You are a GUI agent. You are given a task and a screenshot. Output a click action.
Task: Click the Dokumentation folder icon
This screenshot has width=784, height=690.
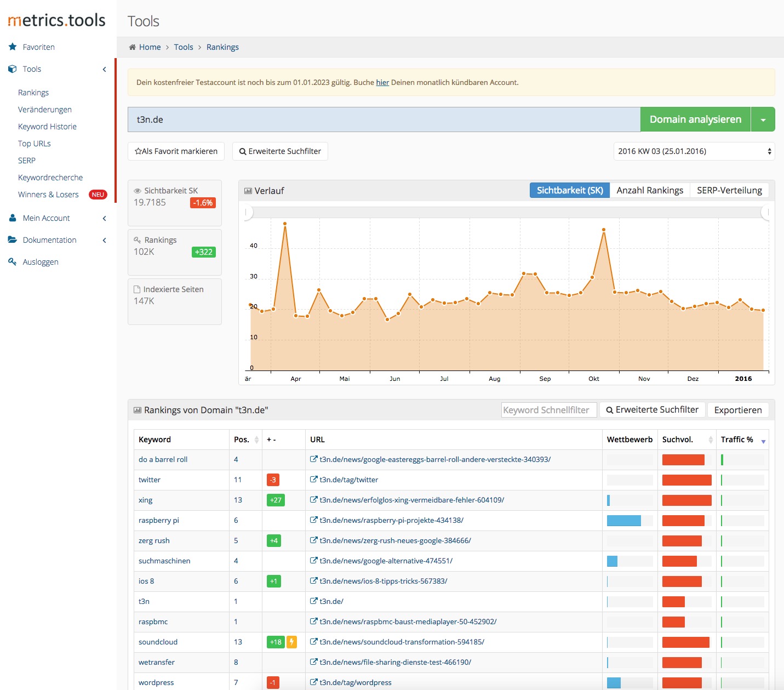(x=13, y=239)
